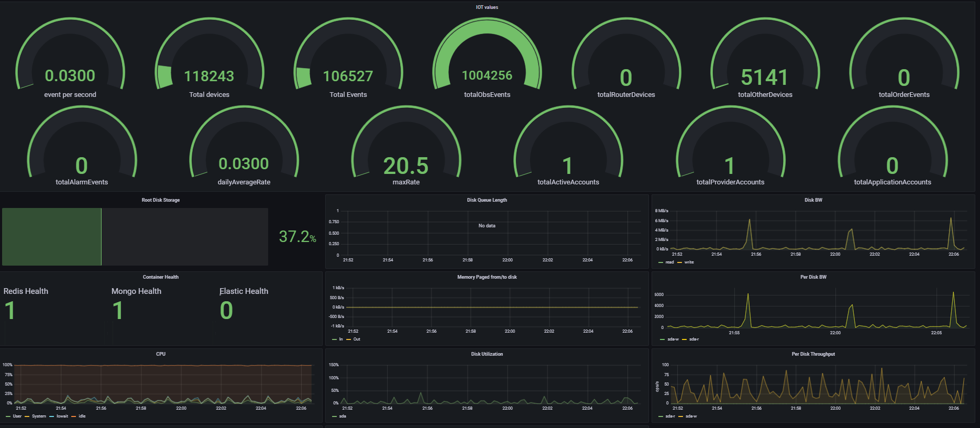
Task: Expand the Disk Queue Length title menu
Action: click(x=487, y=200)
